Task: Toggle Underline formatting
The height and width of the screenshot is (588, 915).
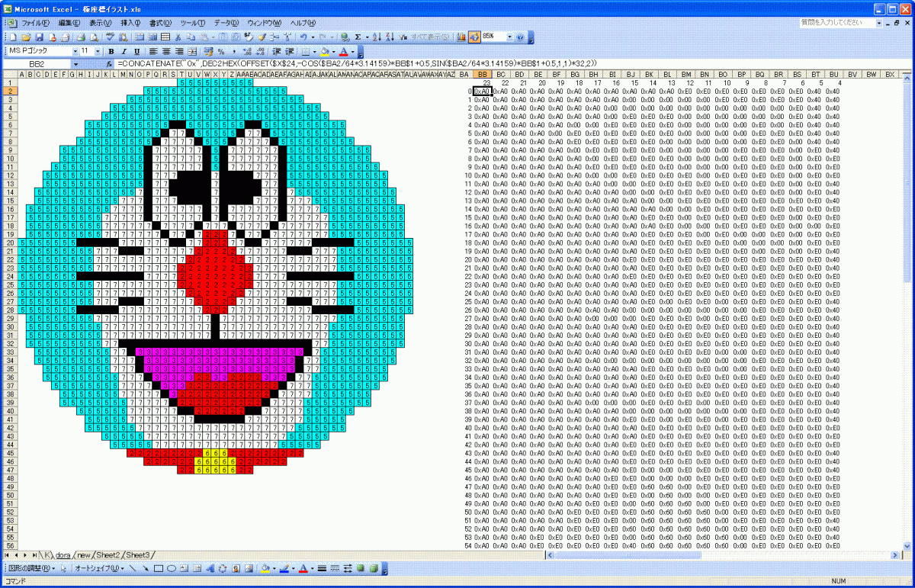Action: coord(137,51)
